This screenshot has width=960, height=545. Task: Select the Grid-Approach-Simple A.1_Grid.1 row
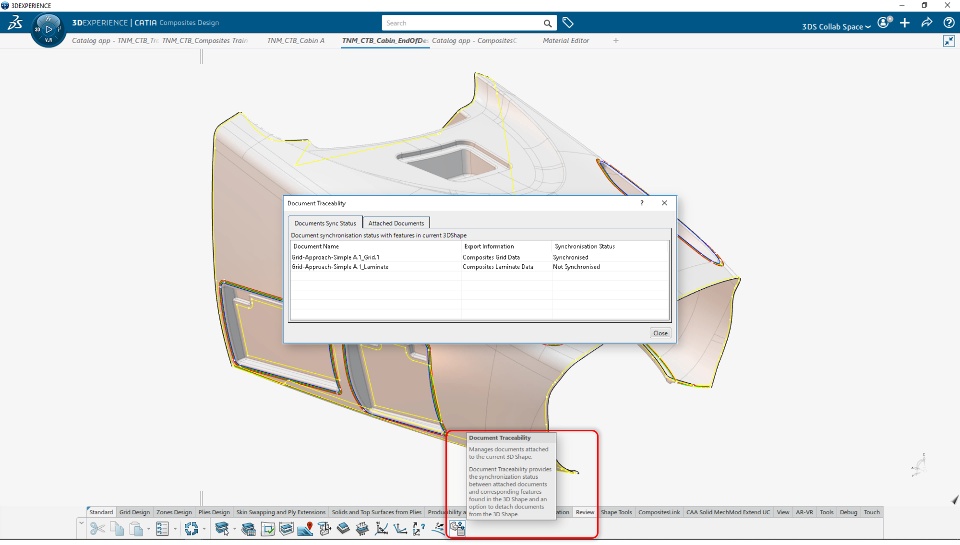point(479,257)
